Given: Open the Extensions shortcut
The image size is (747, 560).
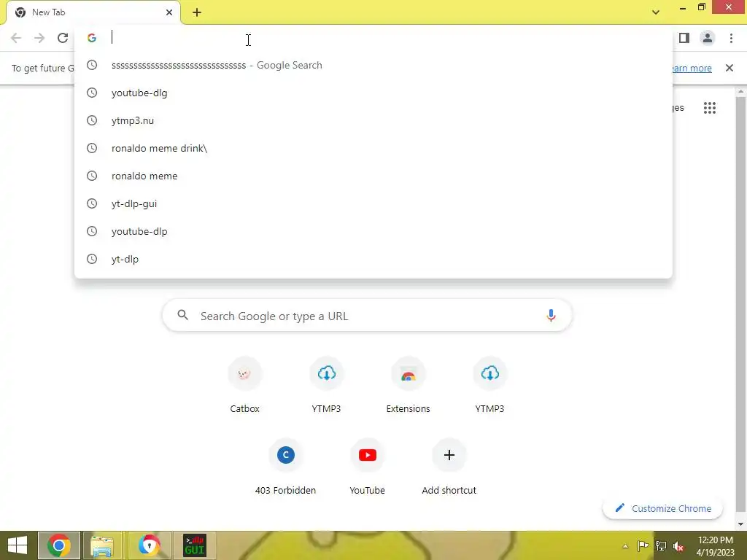Looking at the screenshot, I should pos(409,385).
